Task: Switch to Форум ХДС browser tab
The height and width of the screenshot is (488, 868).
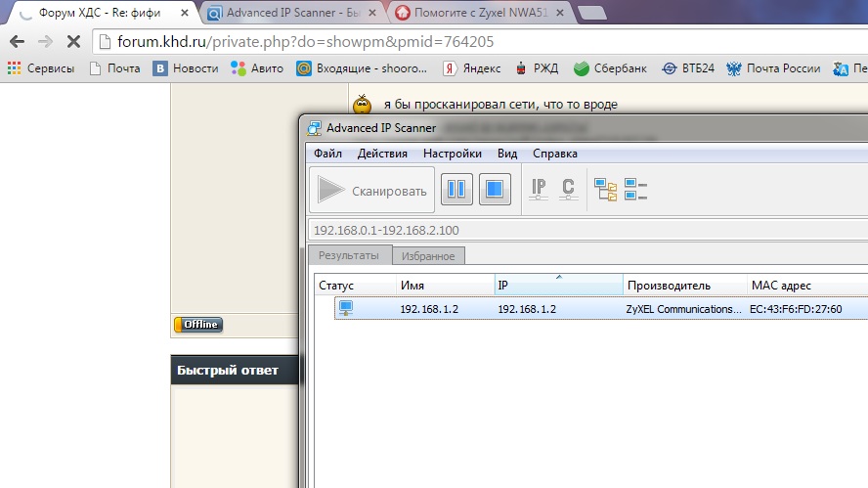Action: [x=100, y=12]
